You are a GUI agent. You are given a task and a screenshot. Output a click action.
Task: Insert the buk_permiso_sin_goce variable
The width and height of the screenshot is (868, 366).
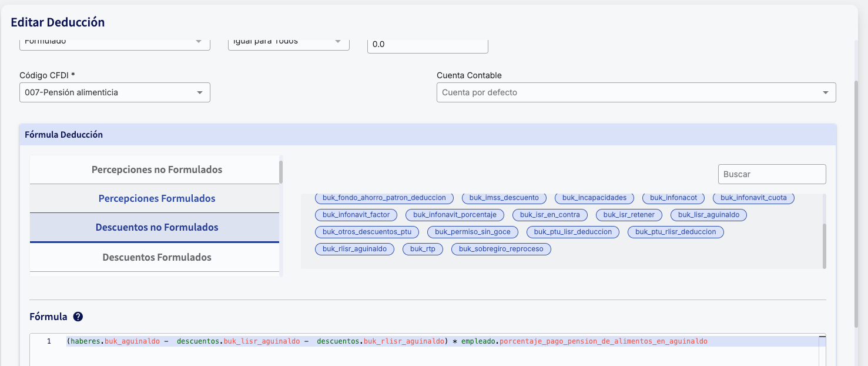coord(472,232)
